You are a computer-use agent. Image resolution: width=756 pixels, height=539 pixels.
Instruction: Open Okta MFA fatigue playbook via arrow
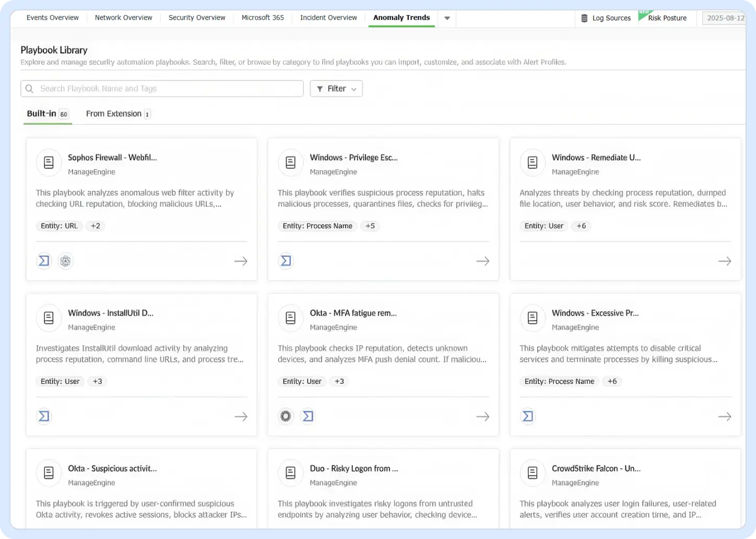point(483,417)
